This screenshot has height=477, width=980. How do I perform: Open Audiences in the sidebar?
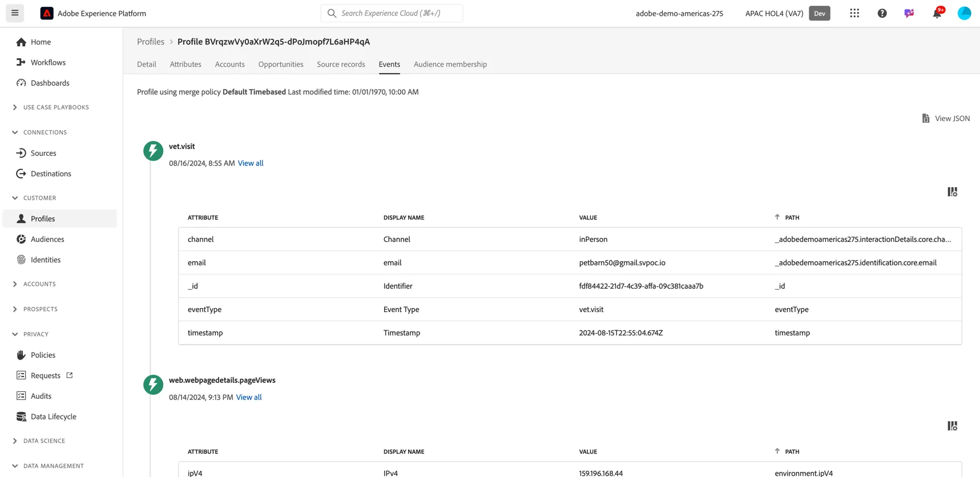tap(47, 239)
